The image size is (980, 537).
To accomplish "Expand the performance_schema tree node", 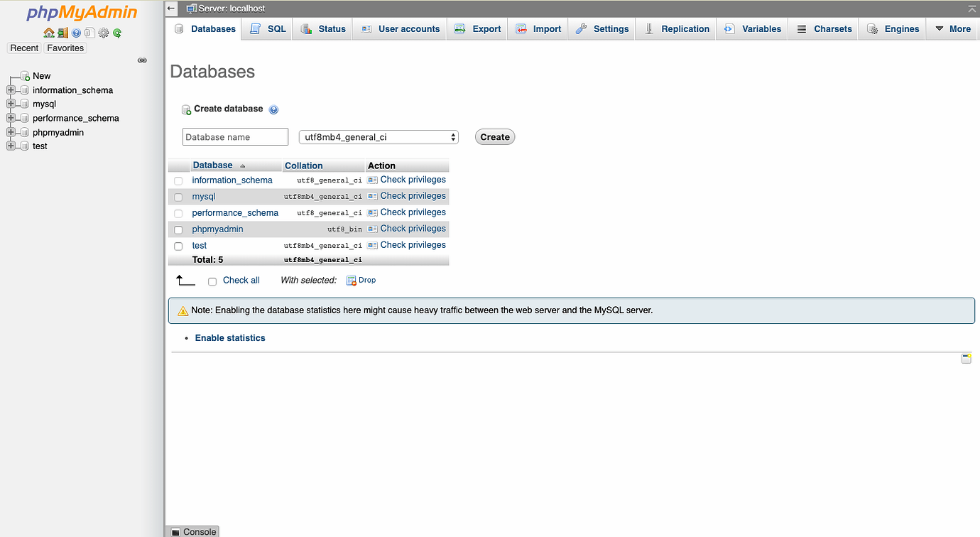I will (11, 118).
